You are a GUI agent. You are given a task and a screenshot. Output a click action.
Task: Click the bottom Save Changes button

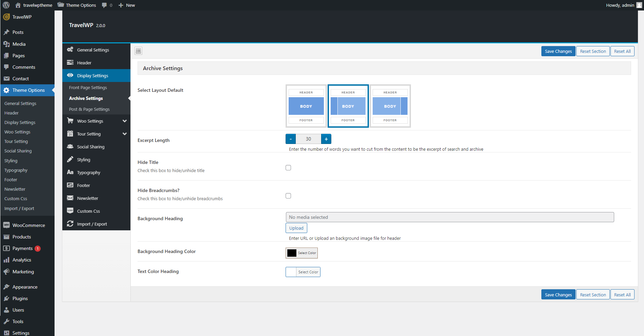pos(558,295)
